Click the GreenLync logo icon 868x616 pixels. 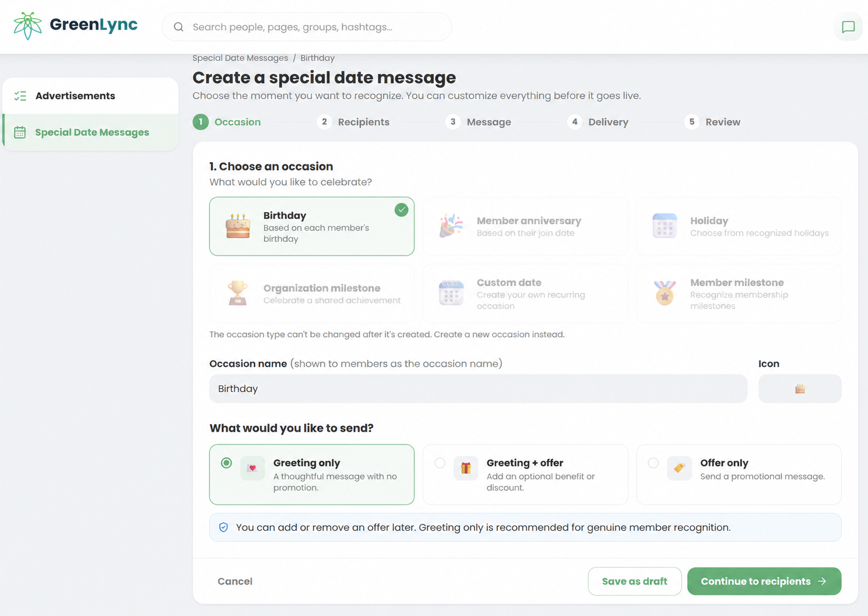tap(28, 26)
